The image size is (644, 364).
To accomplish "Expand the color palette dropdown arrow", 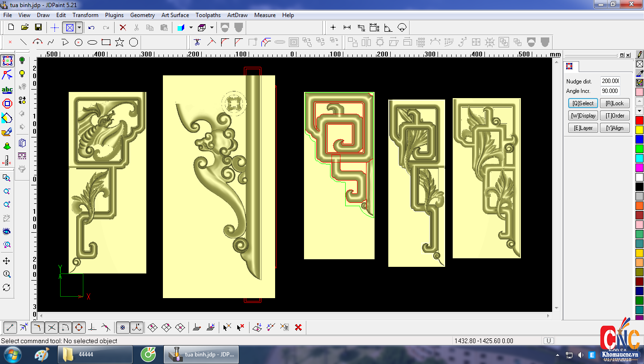I will pos(640,111).
